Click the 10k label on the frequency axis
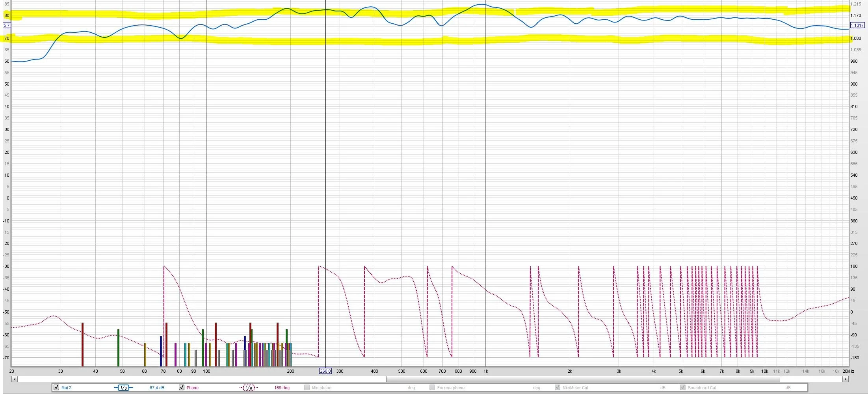868x394 pixels. point(764,371)
